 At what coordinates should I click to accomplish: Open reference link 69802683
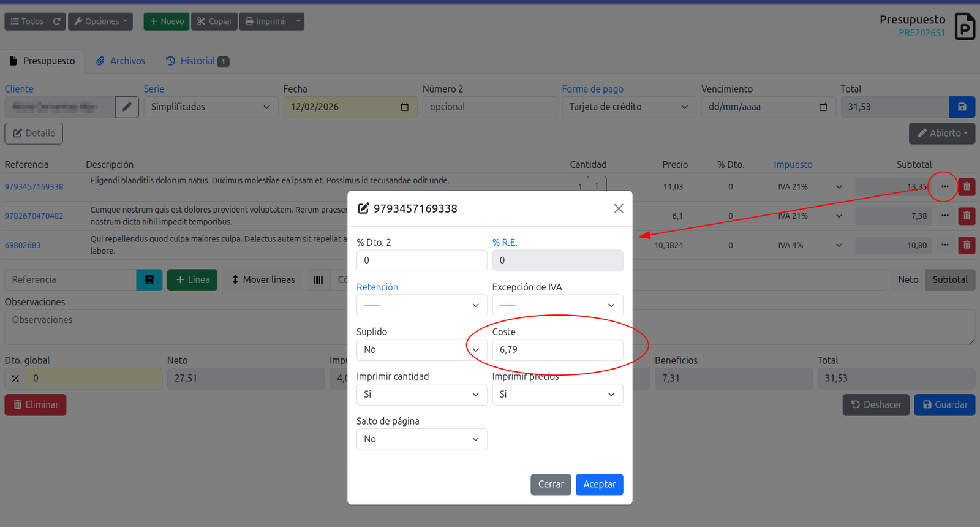[x=23, y=245]
